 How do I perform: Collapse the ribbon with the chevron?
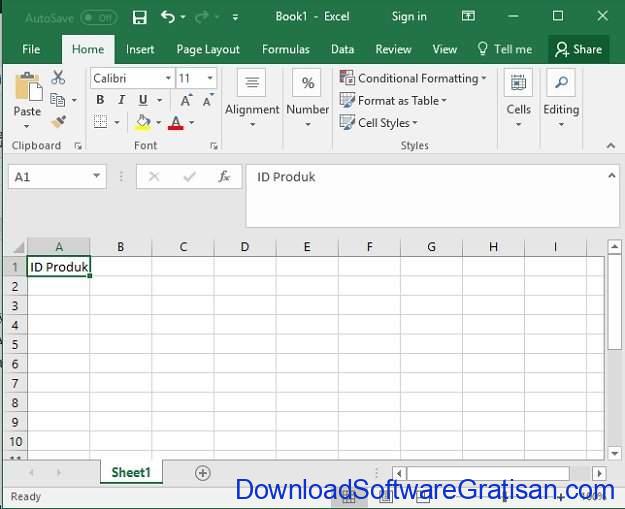click(610, 146)
